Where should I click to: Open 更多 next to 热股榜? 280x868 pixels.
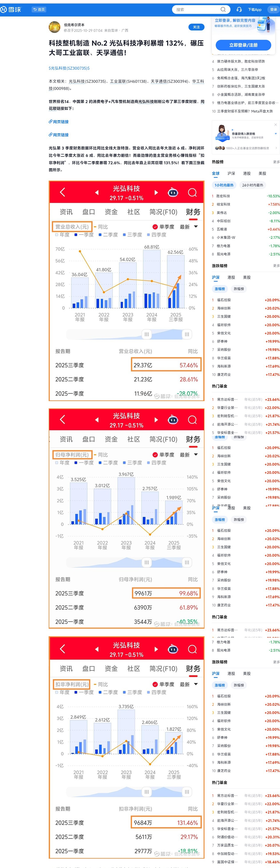tap(276, 162)
